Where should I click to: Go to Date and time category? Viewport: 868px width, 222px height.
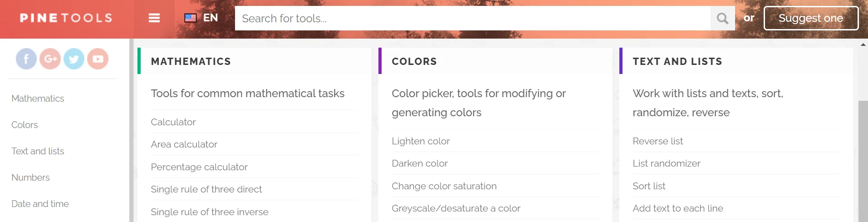40,204
